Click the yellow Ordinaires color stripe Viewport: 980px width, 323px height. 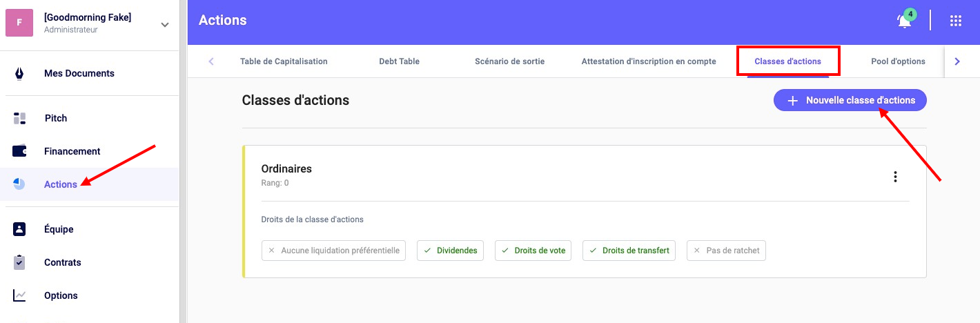(244, 211)
